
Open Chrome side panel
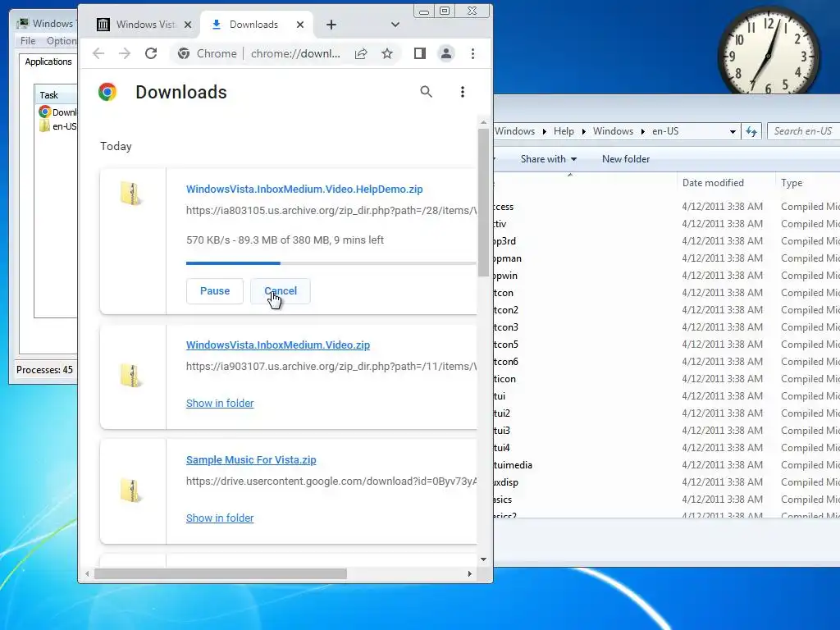pos(420,53)
